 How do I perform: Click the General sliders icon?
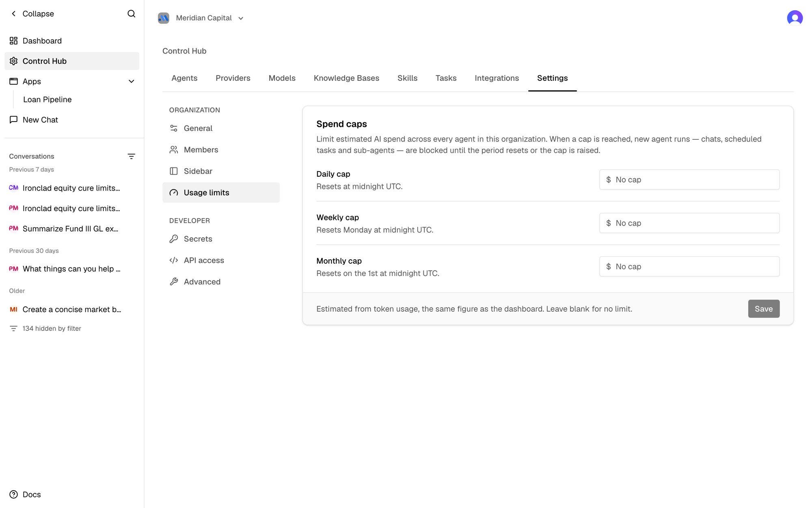coord(174,128)
